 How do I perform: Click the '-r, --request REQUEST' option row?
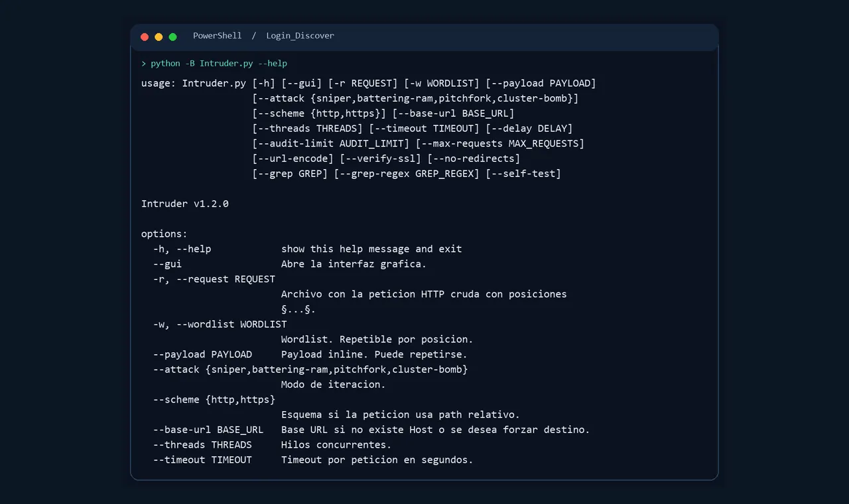pos(214,279)
